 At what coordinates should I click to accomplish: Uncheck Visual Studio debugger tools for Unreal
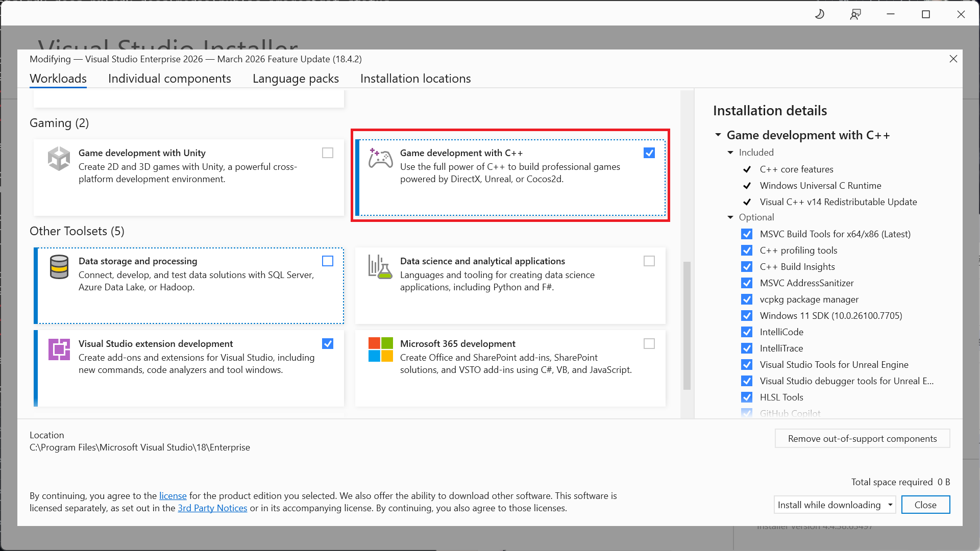coord(747,381)
